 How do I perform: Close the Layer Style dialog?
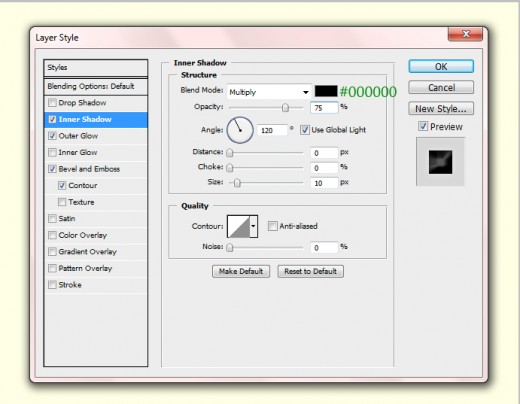coord(465,34)
